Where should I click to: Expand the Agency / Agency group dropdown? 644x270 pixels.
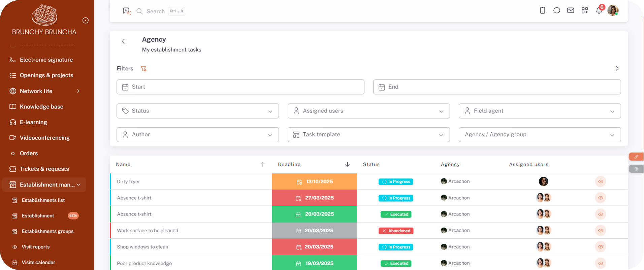pos(539,135)
